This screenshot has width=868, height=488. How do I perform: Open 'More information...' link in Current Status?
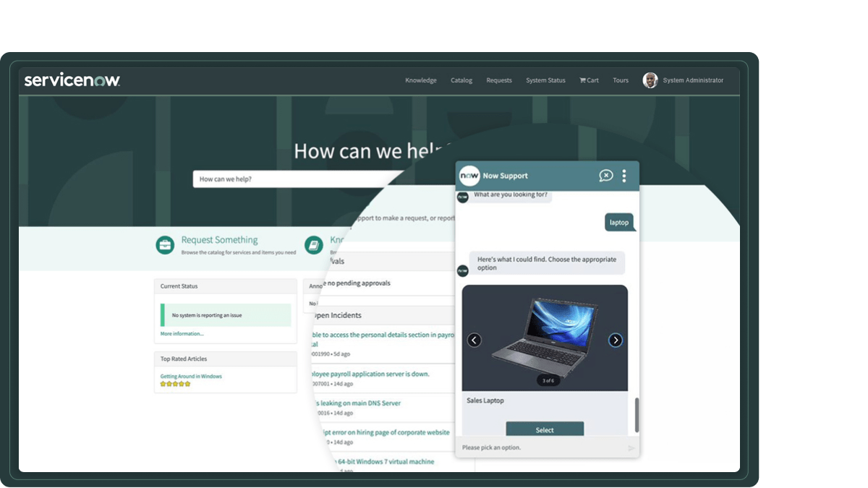pyautogui.click(x=182, y=334)
